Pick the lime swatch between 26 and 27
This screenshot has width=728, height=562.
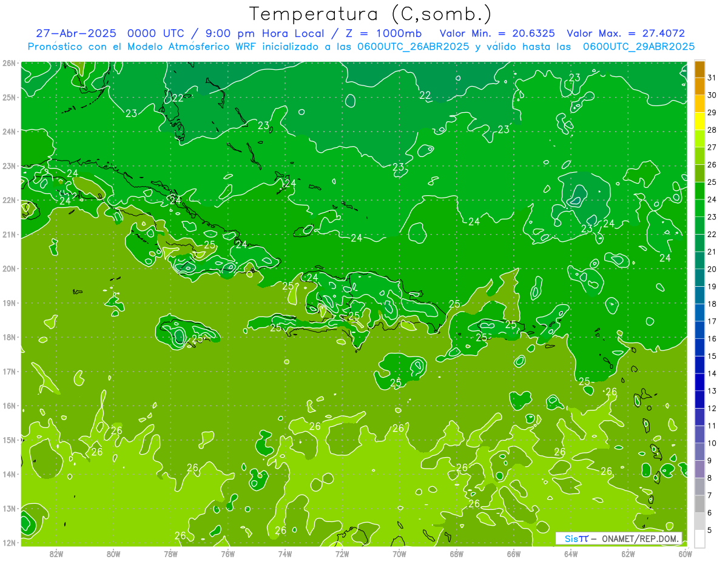[x=699, y=155]
